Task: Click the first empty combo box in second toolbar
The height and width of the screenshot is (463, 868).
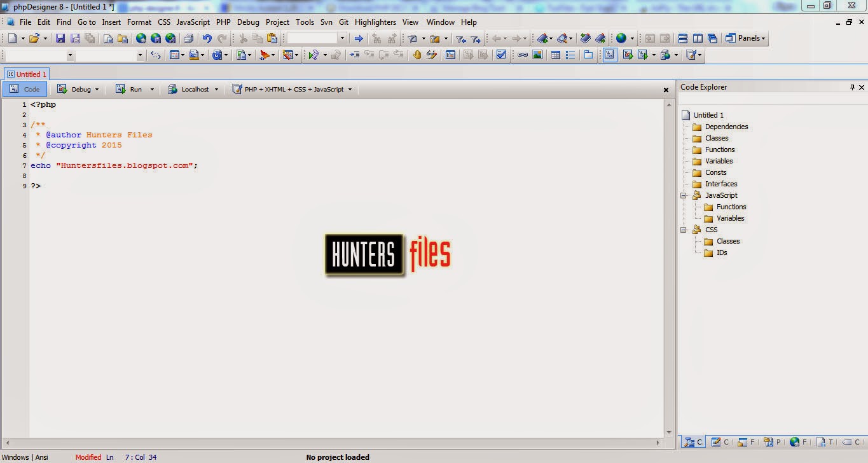Action: [38, 55]
